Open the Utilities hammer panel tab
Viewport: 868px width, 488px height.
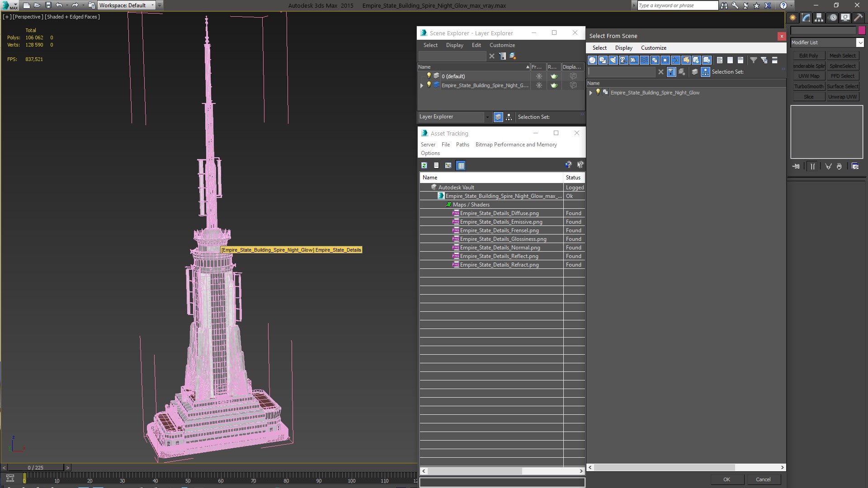point(858,18)
